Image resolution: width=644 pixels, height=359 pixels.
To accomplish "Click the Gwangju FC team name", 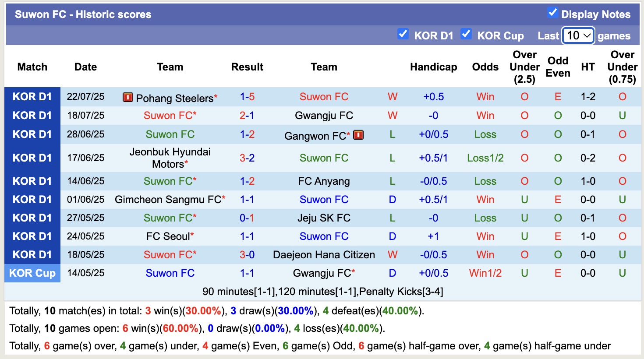I will pos(324,116).
